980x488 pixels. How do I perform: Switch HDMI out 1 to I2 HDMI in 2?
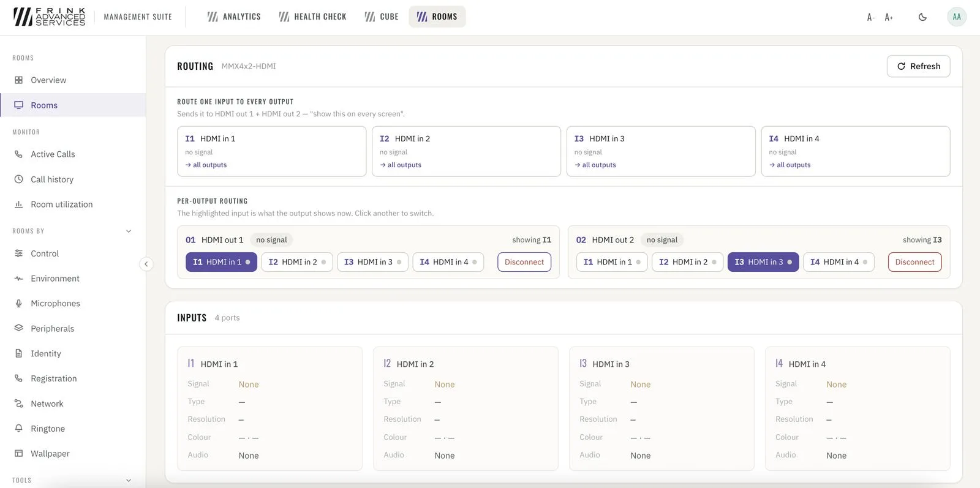point(297,262)
